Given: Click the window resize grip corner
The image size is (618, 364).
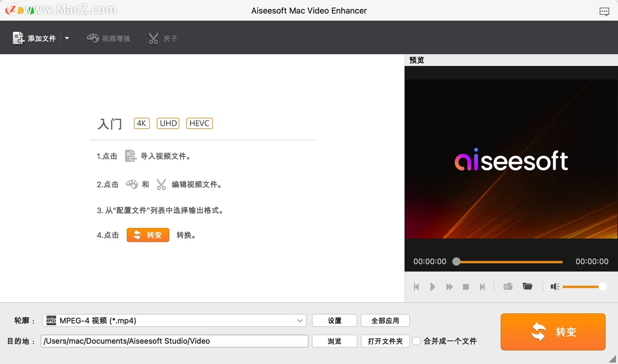Looking at the screenshot, I should [x=613, y=359].
